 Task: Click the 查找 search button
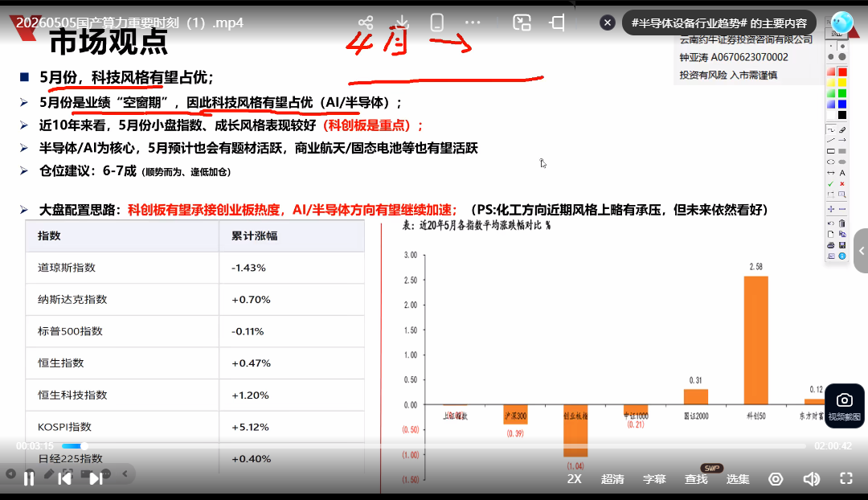point(696,479)
